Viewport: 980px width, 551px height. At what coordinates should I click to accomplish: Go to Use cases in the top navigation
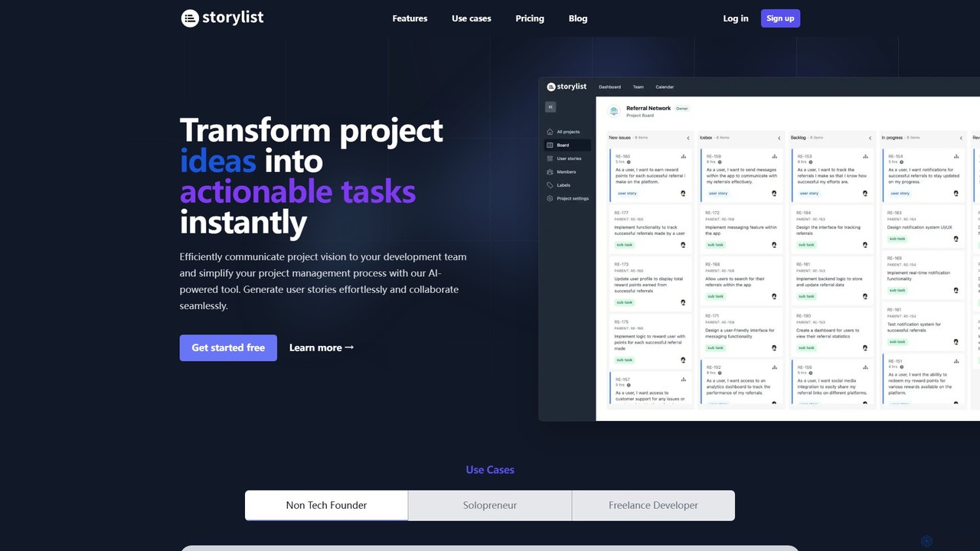coord(472,18)
